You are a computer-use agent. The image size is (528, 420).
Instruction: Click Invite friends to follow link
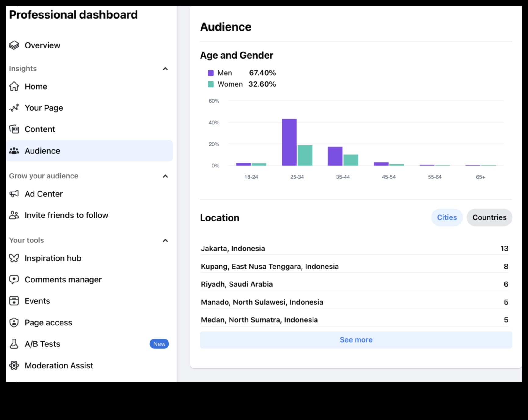coord(66,215)
